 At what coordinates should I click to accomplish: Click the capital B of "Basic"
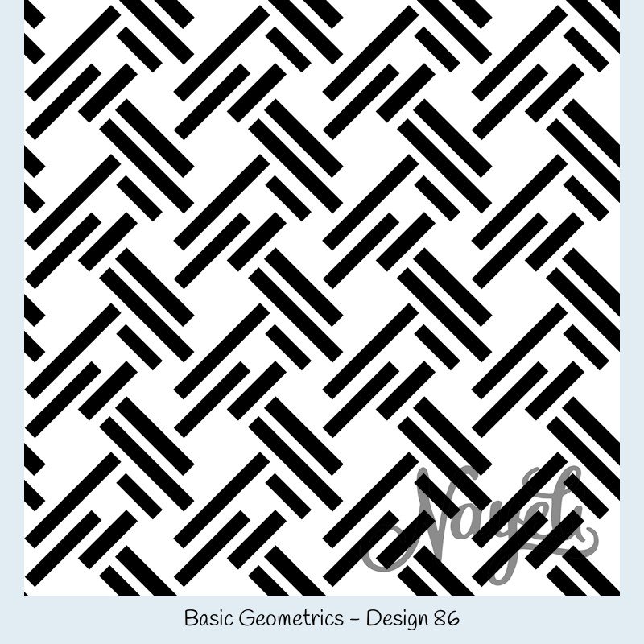coord(190,618)
